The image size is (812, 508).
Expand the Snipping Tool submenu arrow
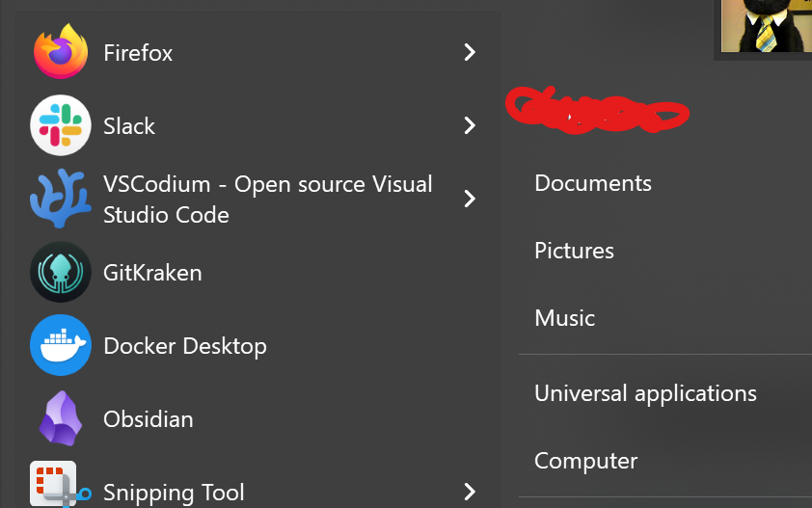coord(470,492)
